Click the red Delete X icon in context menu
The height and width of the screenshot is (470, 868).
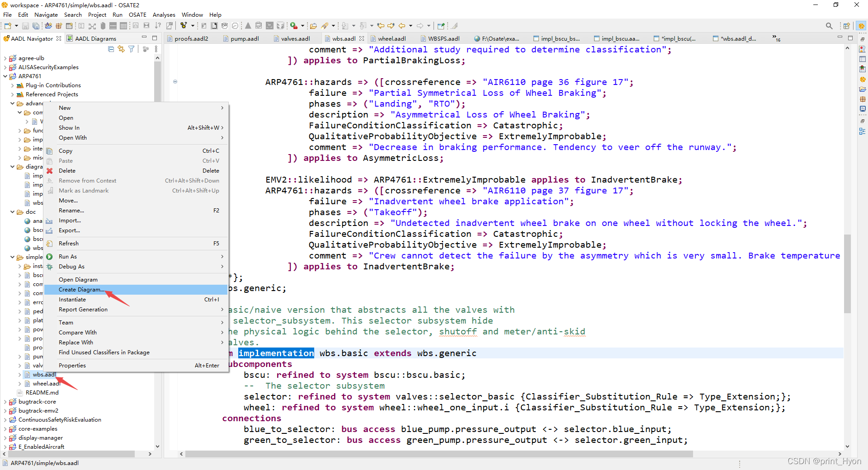(x=50, y=171)
